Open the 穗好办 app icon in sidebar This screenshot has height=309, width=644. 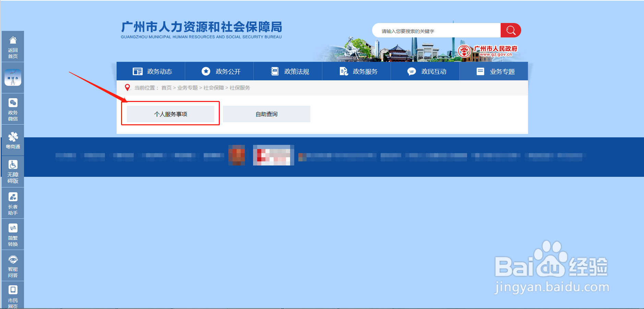click(x=13, y=78)
